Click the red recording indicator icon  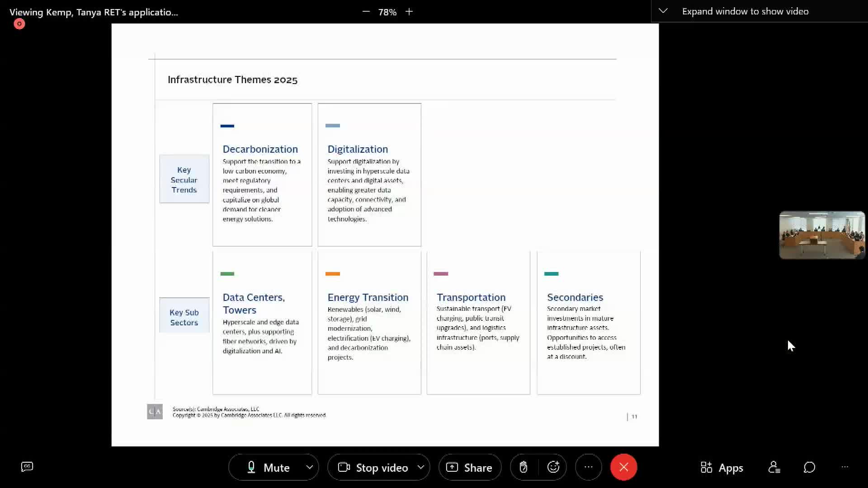click(19, 24)
